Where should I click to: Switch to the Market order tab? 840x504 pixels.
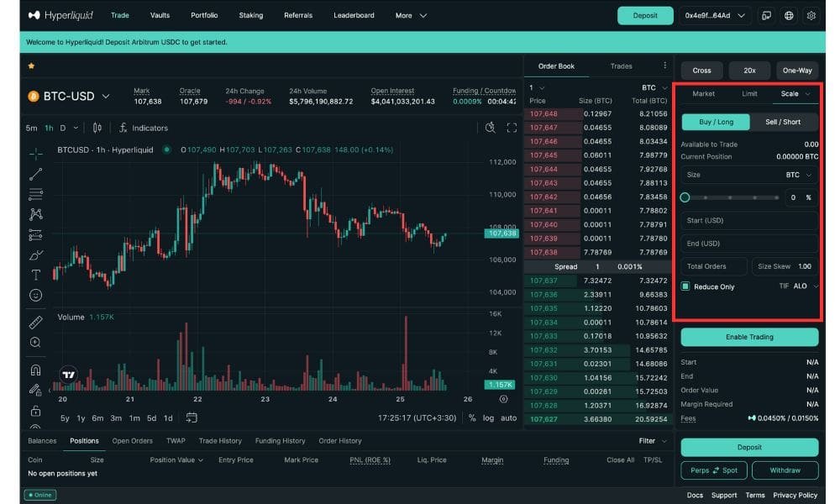pos(703,94)
